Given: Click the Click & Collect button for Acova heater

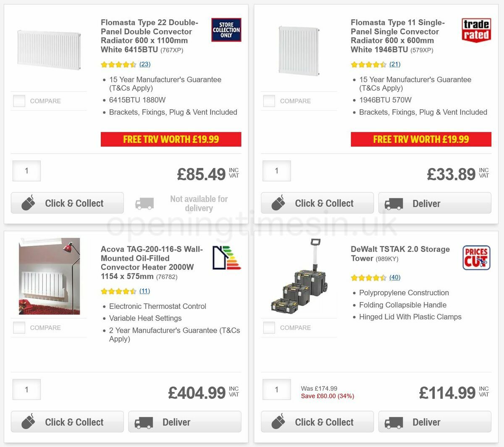Looking at the screenshot, I should point(67,421).
